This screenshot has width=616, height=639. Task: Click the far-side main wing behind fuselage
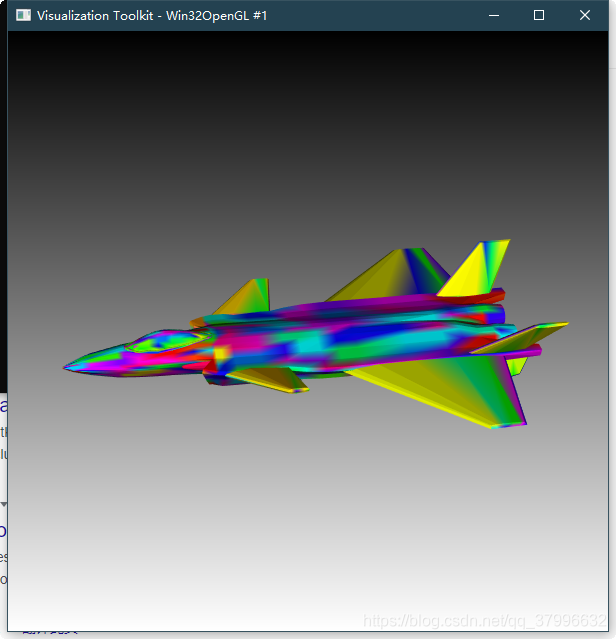[391, 275]
